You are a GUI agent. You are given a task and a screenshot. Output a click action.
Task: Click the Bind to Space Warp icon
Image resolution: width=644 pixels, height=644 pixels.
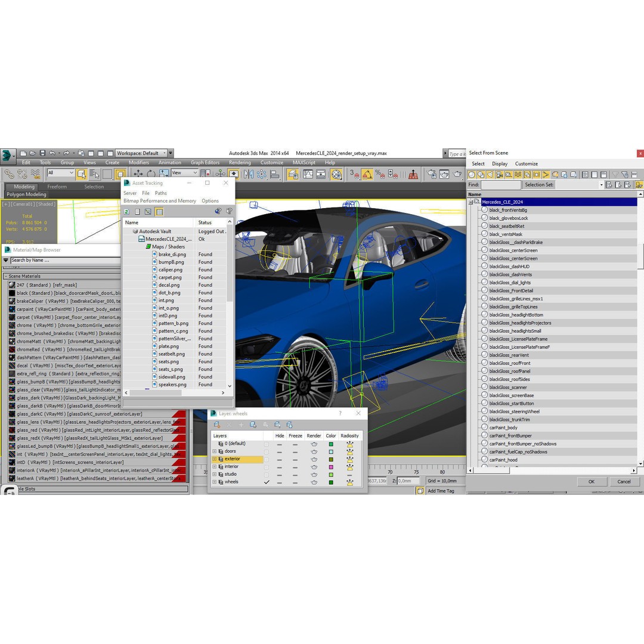point(35,174)
